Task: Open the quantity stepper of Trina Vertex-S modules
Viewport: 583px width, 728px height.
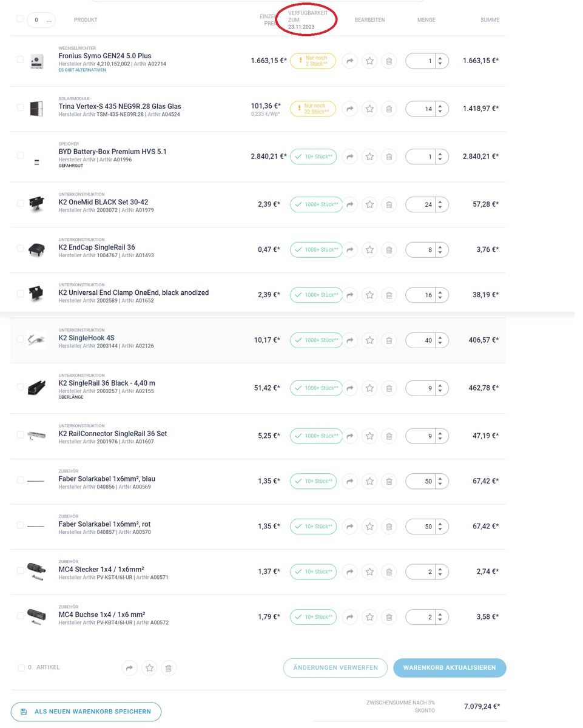Action: pyautogui.click(x=440, y=109)
